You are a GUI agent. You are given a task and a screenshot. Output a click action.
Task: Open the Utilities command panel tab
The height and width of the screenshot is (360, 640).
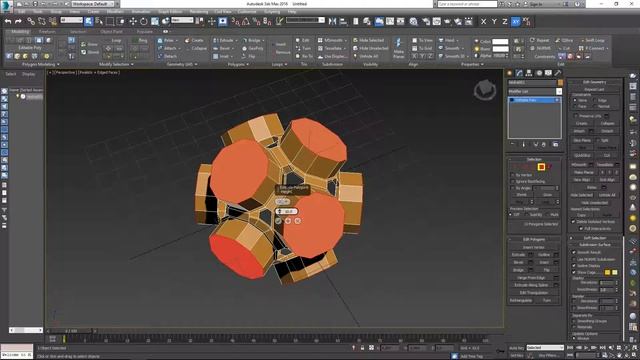pyautogui.click(x=558, y=73)
